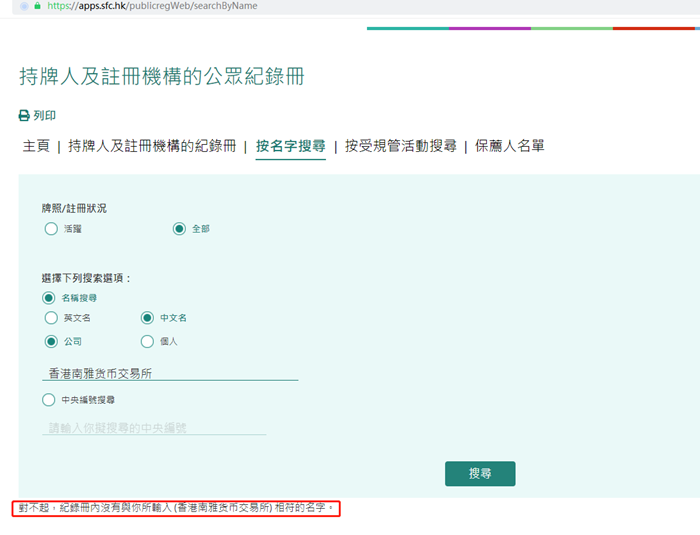
Task: Select the 活躍 licence status radio button
Action: (x=51, y=229)
